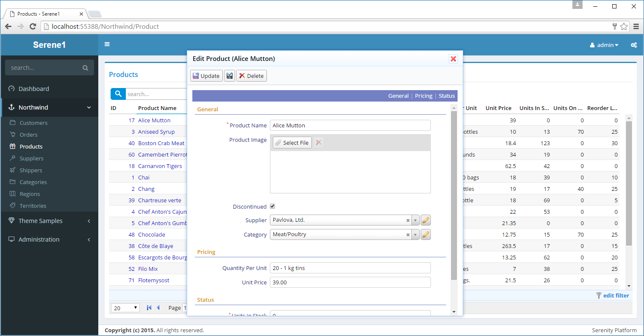The image size is (644, 336).
Task: Click the blue search magnifier in Products grid
Action: (x=118, y=94)
